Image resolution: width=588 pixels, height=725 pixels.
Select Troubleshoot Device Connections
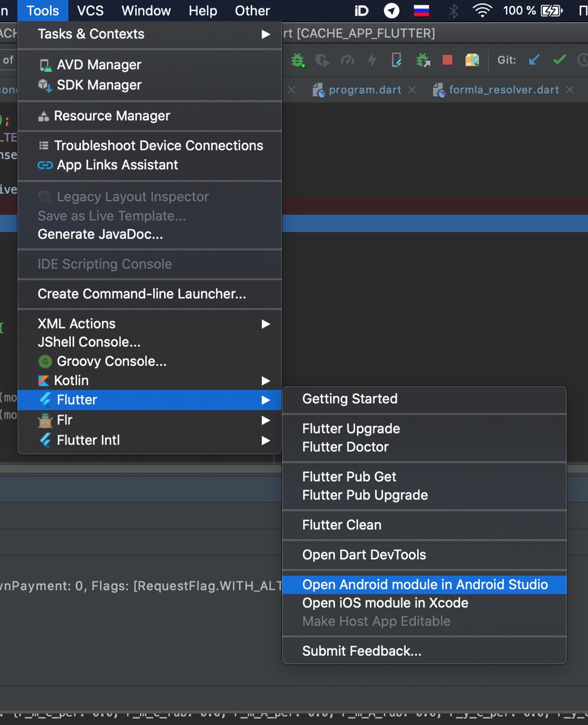click(x=150, y=146)
